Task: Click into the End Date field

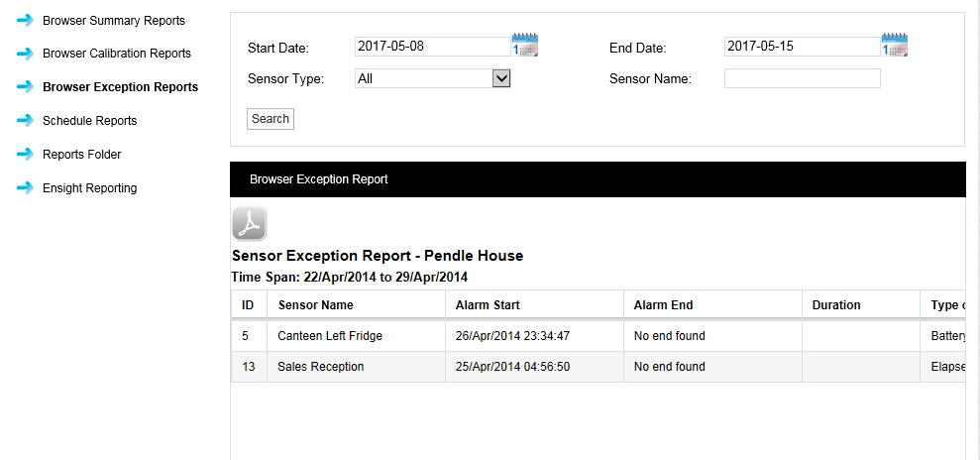Action: point(802,46)
